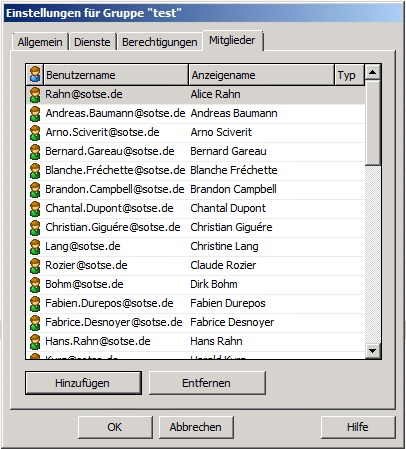This screenshot has width=406, height=449.
Task: Click display name Arno Sciverit
Action: [221, 132]
